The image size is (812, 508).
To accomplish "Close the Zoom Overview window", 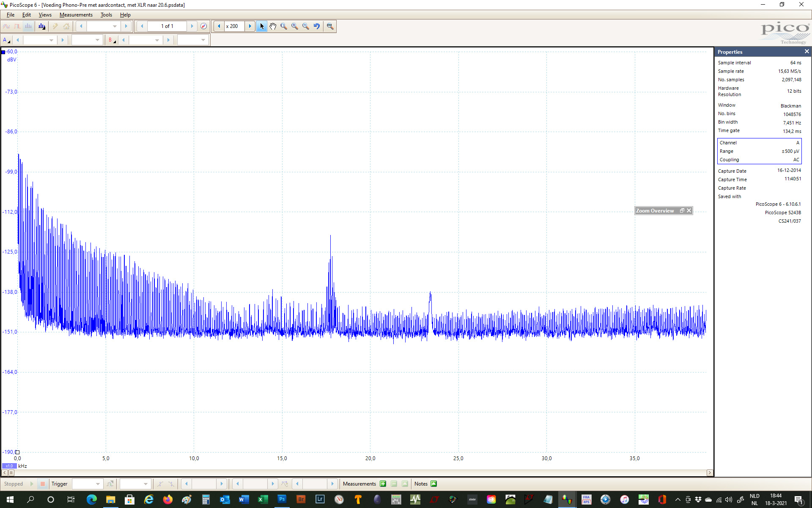I will [689, 211].
